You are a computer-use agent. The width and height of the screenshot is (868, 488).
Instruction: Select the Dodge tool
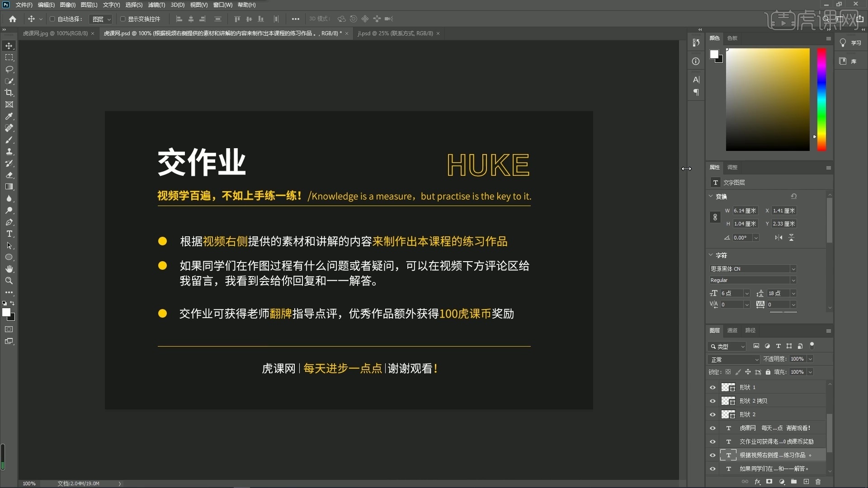coord(9,210)
